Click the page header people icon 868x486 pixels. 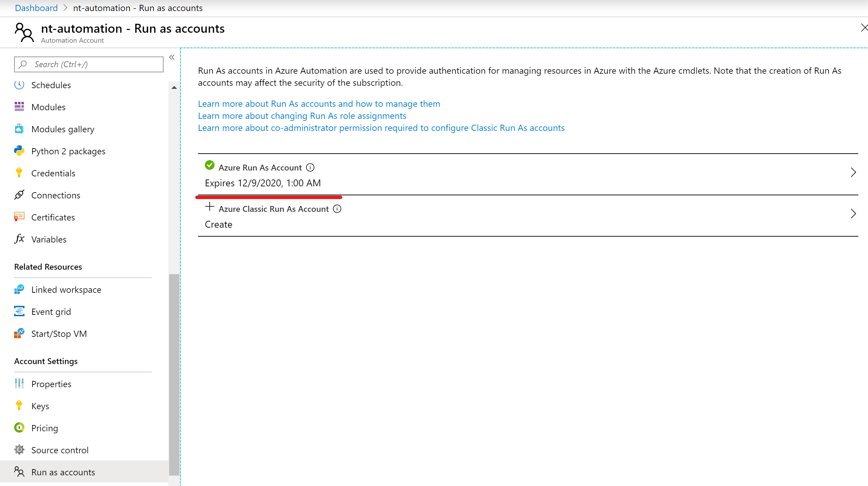24,32
